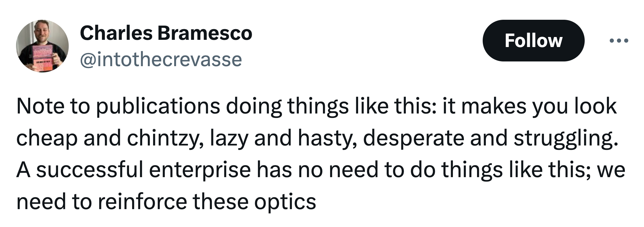
Task: Open the three-dot more options menu
Action: click(619, 40)
